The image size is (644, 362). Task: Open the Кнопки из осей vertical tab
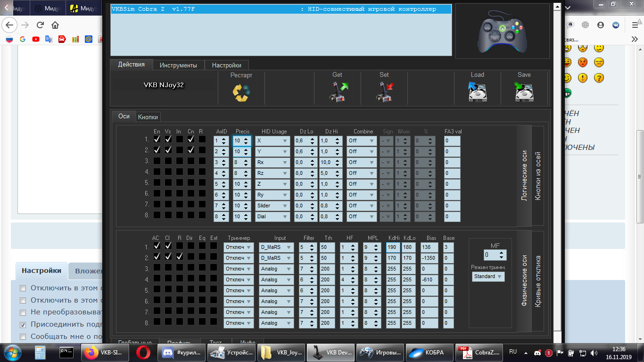point(537,176)
